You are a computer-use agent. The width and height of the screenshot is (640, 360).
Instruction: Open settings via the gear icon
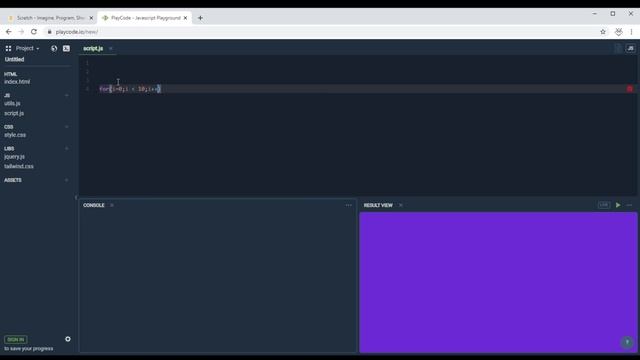68,339
